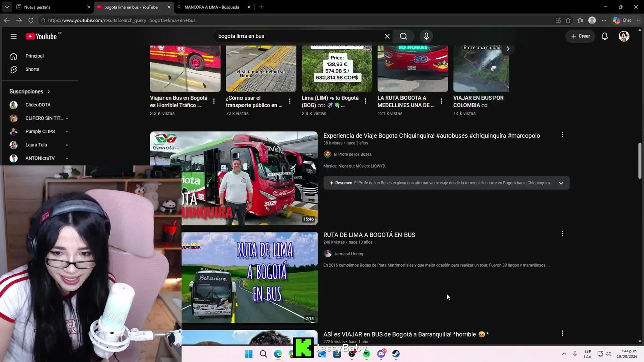
Task: Open YouTube notifications bell
Action: pos(605,36)
